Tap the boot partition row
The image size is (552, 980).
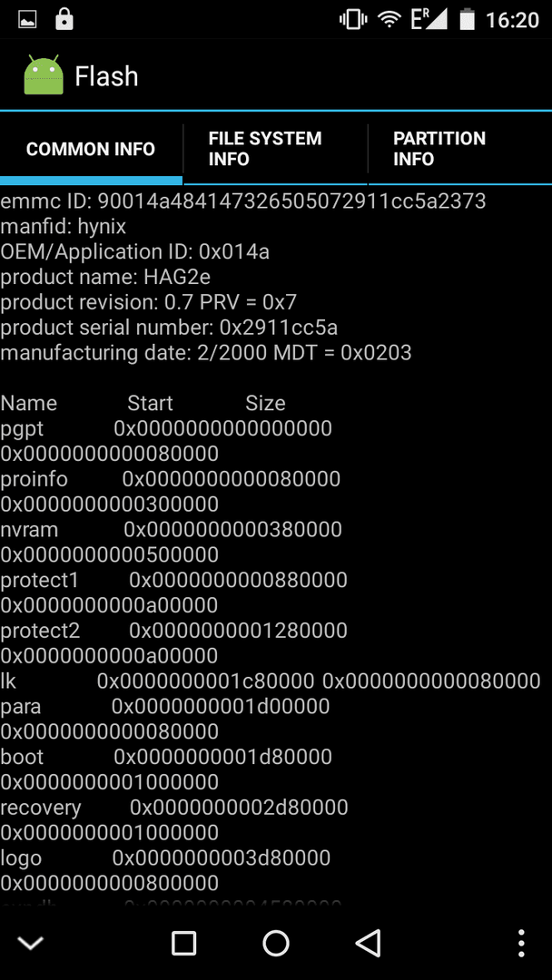click(x=166, y=769)
